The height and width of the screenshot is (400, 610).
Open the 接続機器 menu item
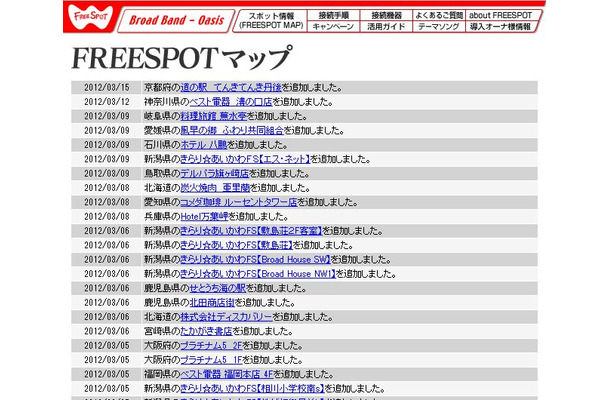coord(386,15)
